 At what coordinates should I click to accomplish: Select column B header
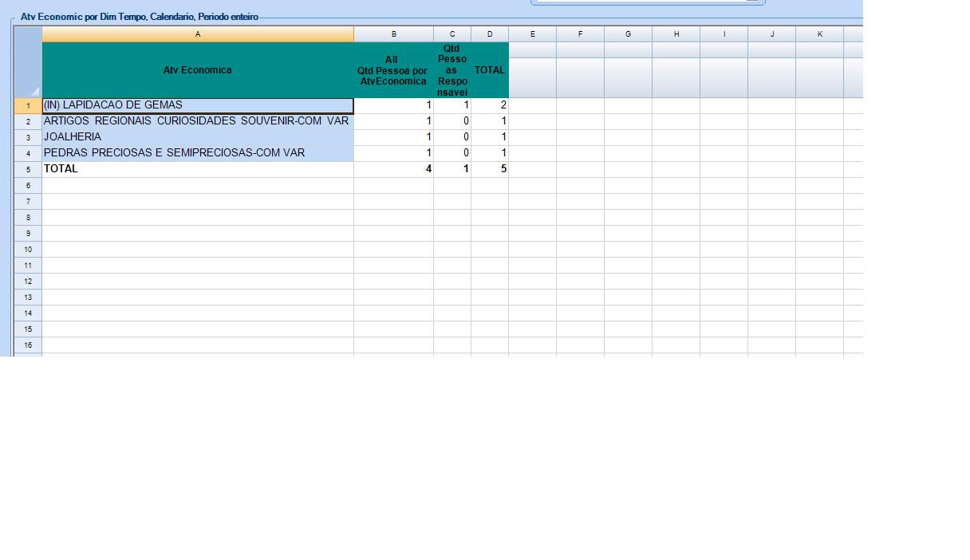point(394,34)
